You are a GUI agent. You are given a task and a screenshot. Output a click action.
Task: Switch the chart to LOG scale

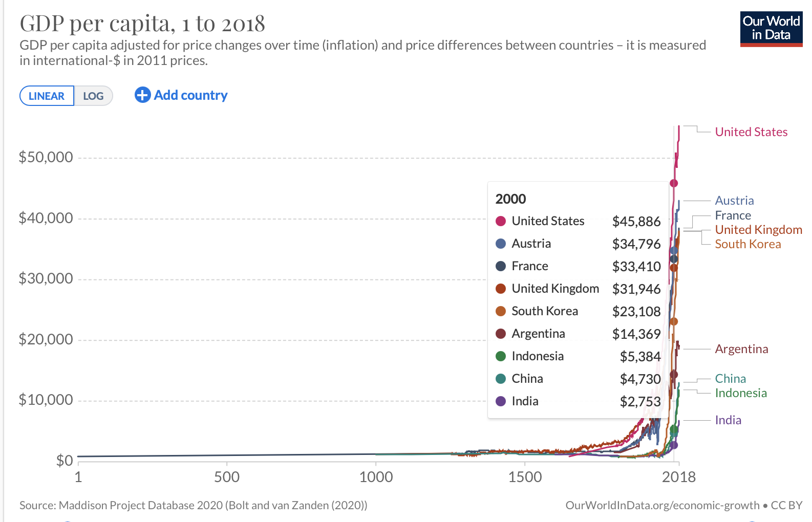tap(93, 96)
